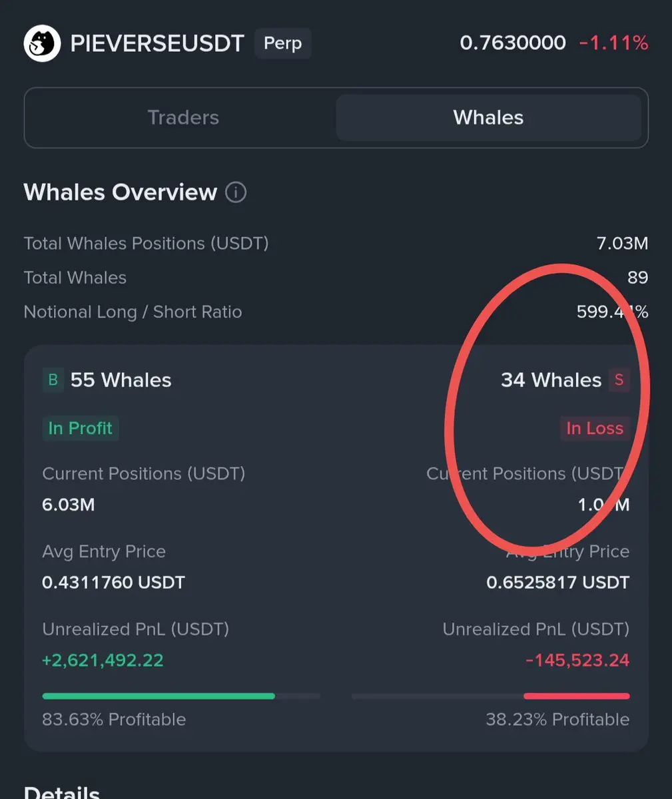
Task: Tap the green In Profit tag
Action: pos(81,428)
